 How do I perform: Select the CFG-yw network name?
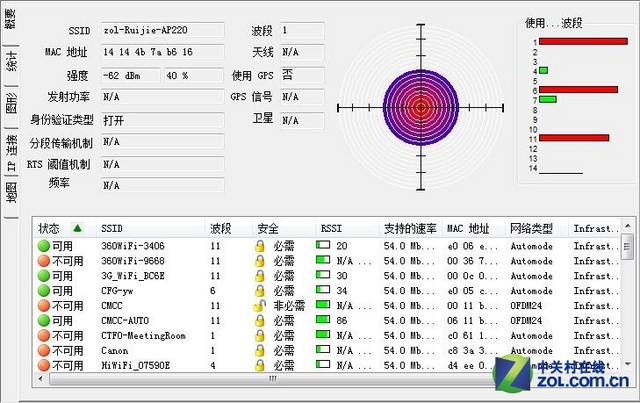[117, 291]
